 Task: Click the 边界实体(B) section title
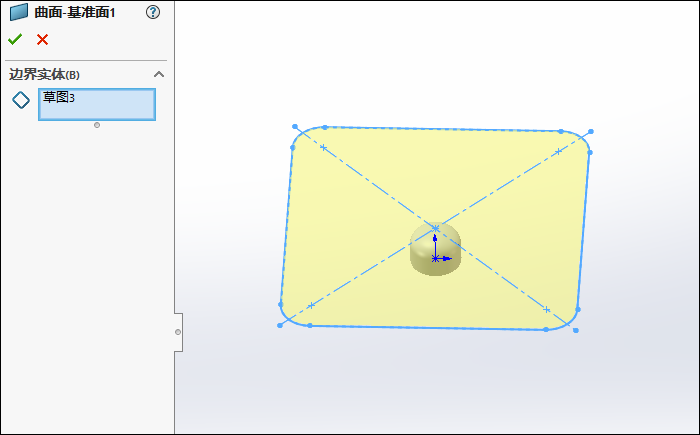(x=44, y=74)
